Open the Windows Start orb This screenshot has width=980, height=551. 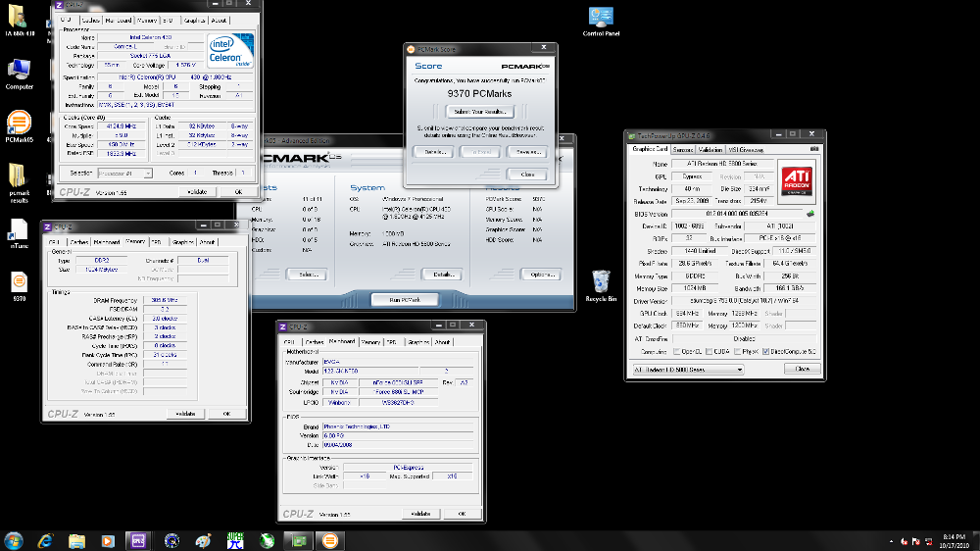pyautogui.click(x=13, y=540)
